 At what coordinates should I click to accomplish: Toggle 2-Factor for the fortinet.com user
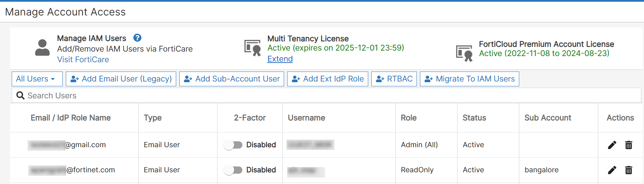[x=233, y=170]
